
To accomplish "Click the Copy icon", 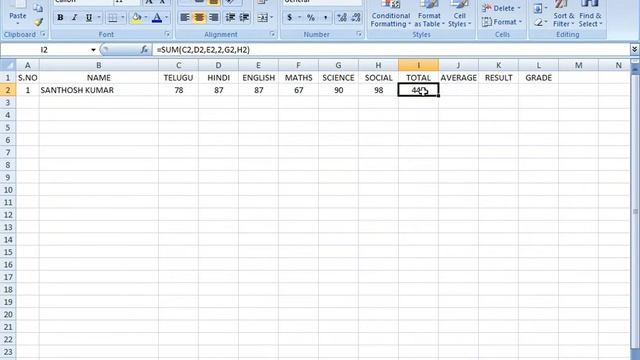I will (38, 8).
